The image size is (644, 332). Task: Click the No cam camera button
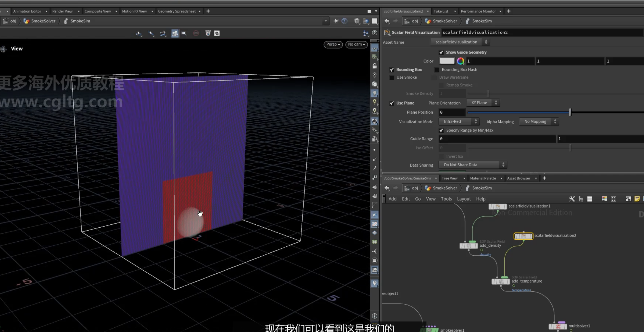click(x=356, y=44)
